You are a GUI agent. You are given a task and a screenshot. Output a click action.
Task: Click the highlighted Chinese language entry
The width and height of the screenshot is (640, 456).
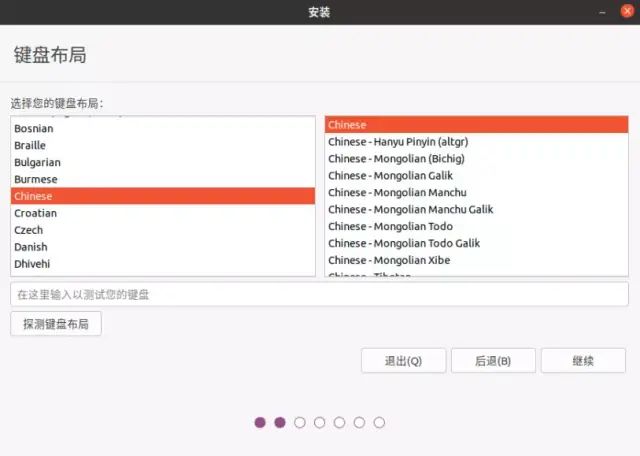click(x=33, y=197)
